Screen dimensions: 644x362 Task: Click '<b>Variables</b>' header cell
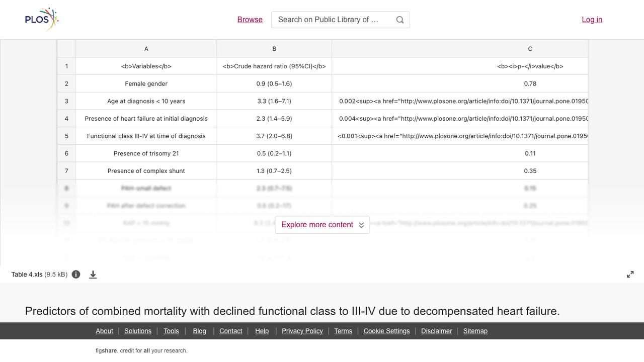pos(146,66)
